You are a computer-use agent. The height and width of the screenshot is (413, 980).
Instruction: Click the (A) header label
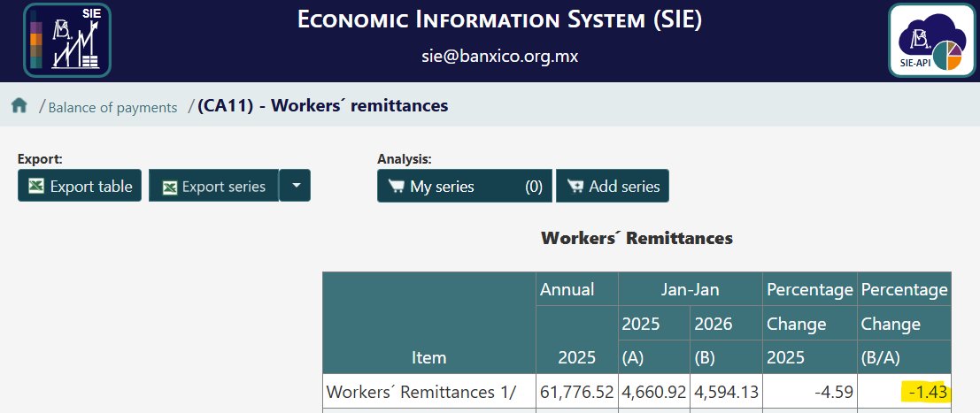[632, 358]
